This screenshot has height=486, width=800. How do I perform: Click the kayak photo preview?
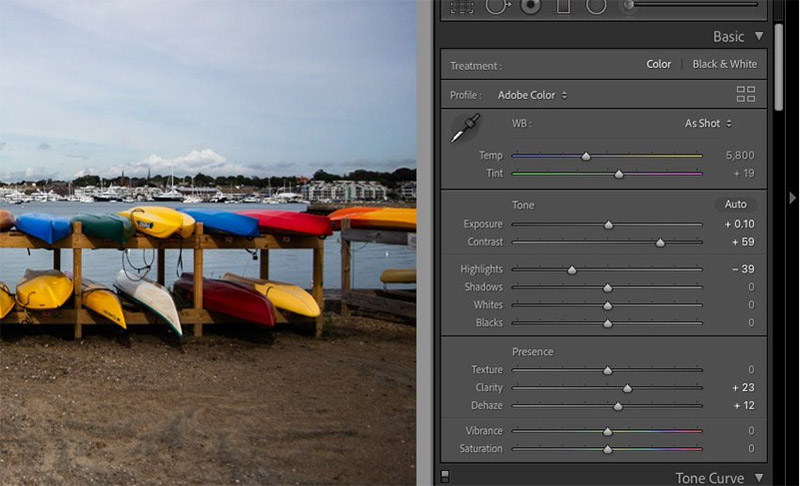click(208, 243)
